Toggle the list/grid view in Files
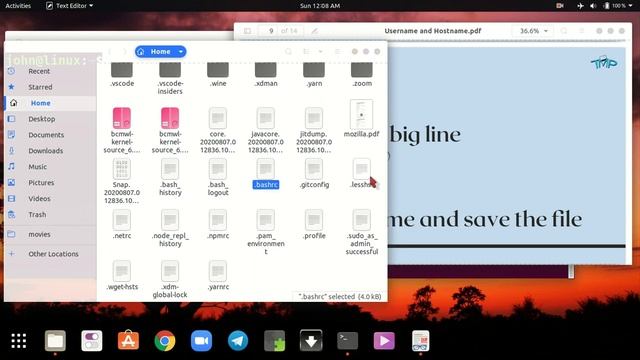 pyautogui.click(x=306, y=51)
